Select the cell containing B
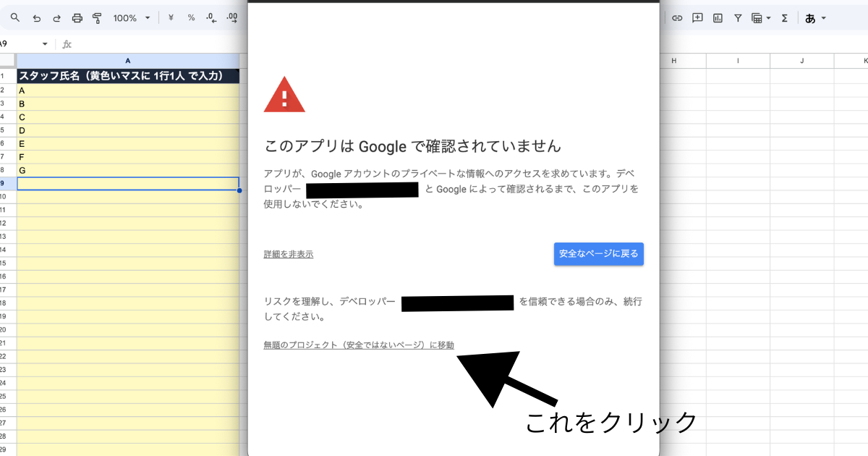This screenshot has width=868, height=456. 128,104
